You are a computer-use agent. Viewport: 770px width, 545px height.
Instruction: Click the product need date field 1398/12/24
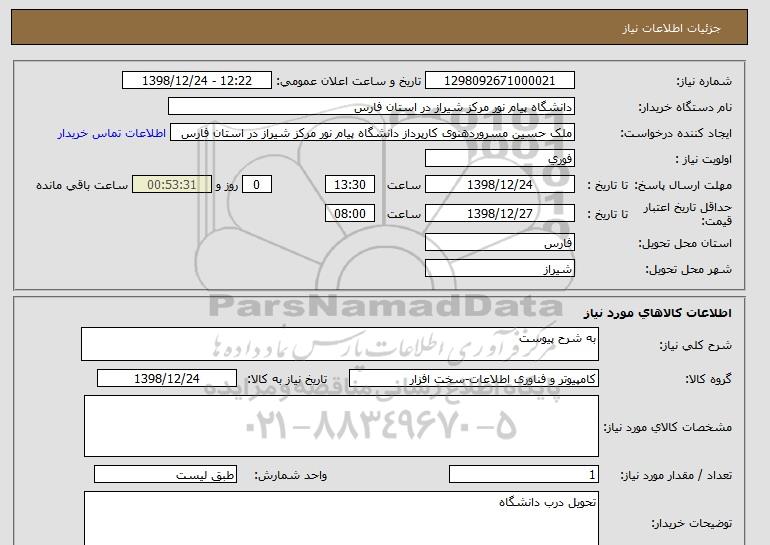167,379
